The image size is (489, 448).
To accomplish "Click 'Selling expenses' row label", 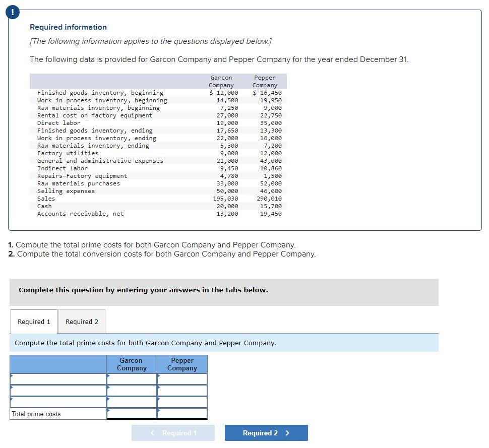I will 66,191.
